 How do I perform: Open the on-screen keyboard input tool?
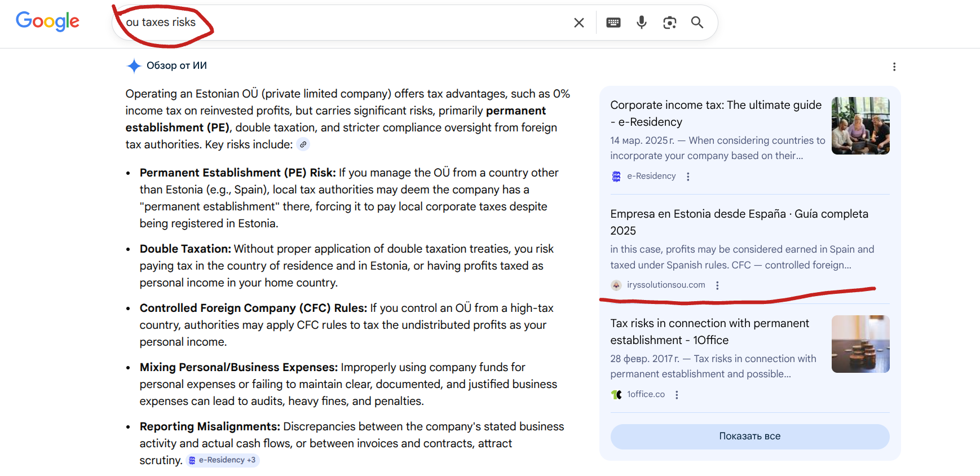click(613, 23)
